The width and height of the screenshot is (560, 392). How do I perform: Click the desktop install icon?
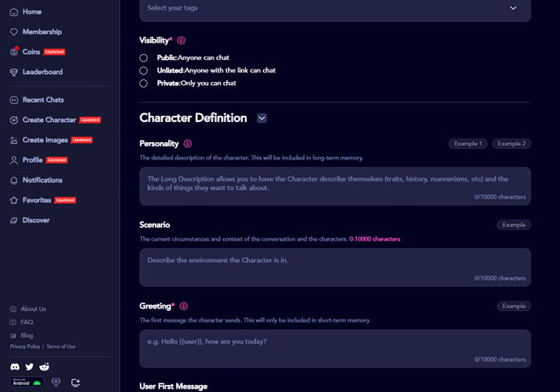pyautogui.click(x=76, y=382)
